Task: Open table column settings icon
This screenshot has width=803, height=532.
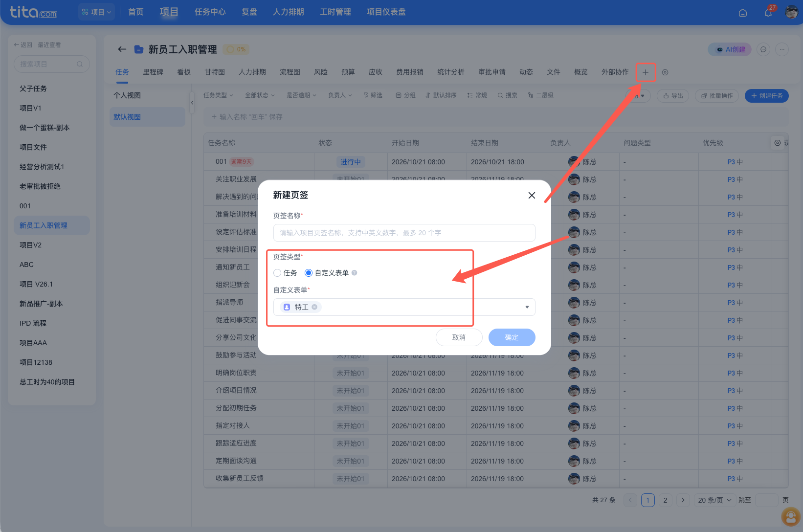Action: pos(778,143)
